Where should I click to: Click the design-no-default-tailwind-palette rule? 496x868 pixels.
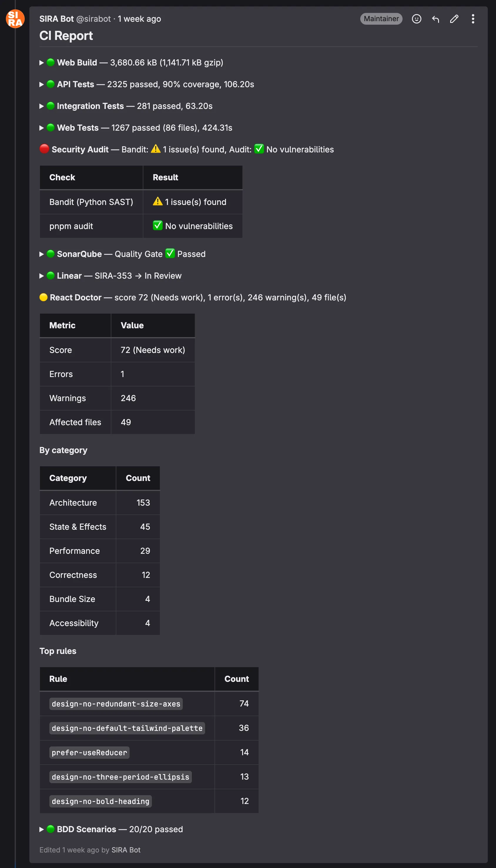coord(127,729)
